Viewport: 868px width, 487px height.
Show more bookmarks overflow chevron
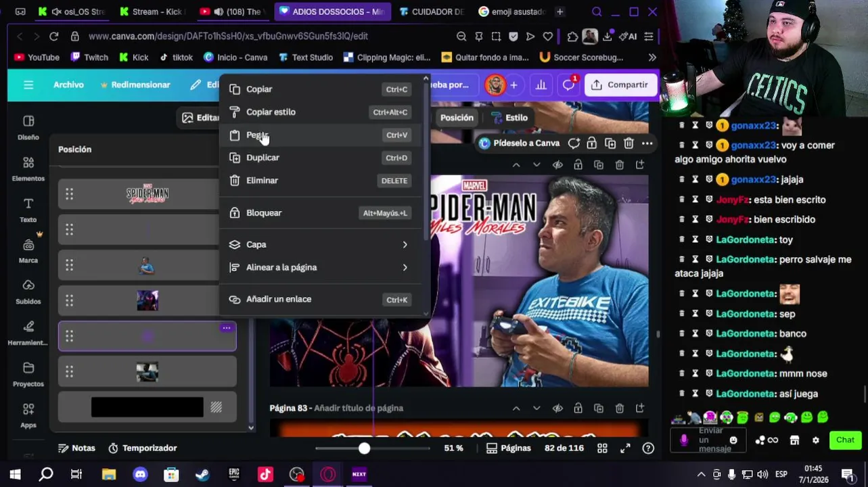652,57
